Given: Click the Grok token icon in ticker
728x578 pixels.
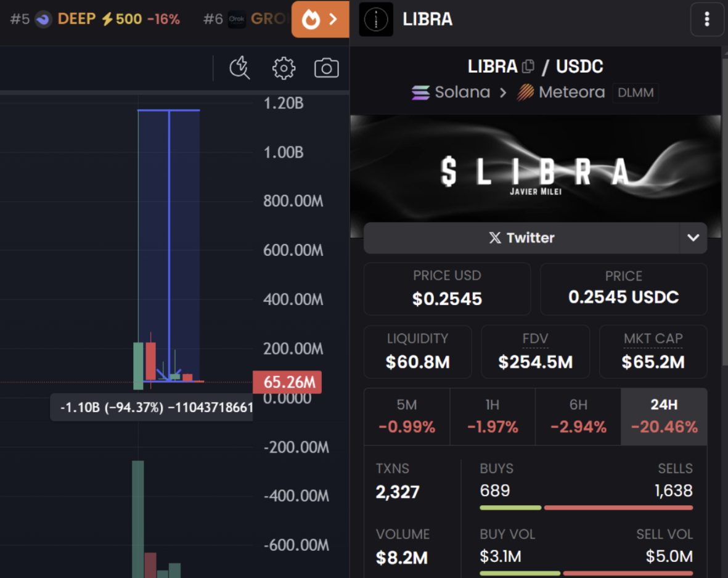Looking at the screenshot, I should [x=236, y=20].
